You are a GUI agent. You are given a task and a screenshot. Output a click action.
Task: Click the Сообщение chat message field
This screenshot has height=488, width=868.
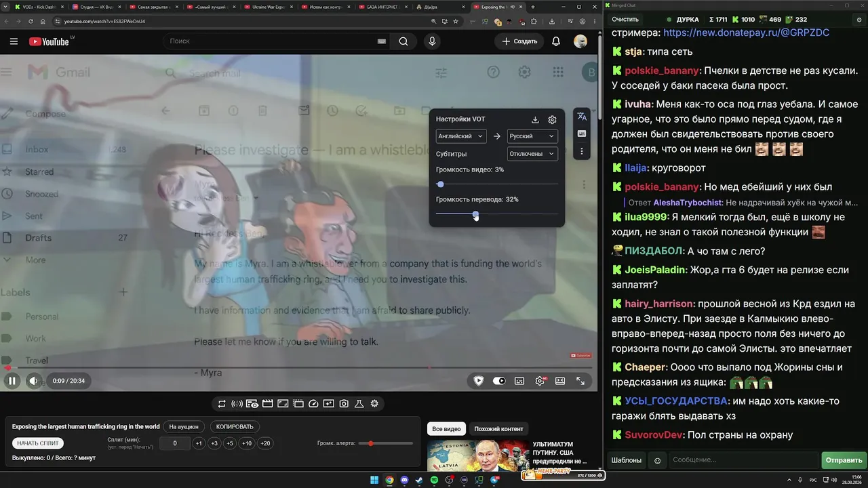click(x=744, y=460)
